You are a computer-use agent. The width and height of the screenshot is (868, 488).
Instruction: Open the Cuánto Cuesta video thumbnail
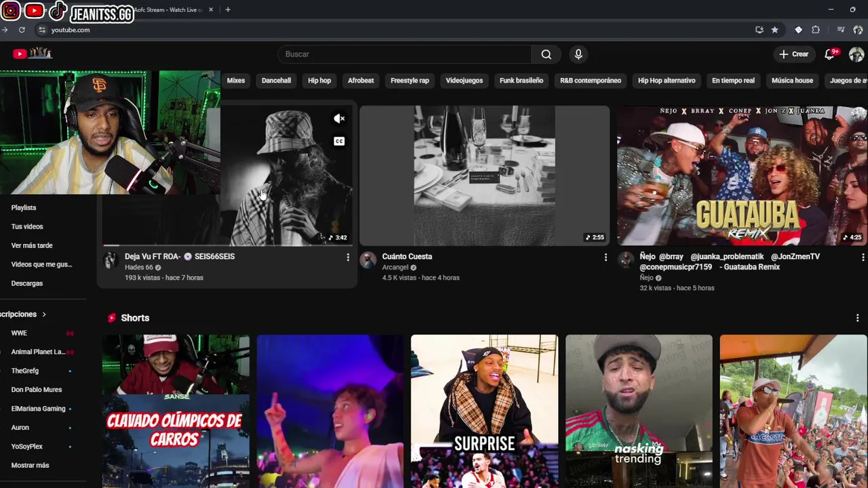coord(484,176)
